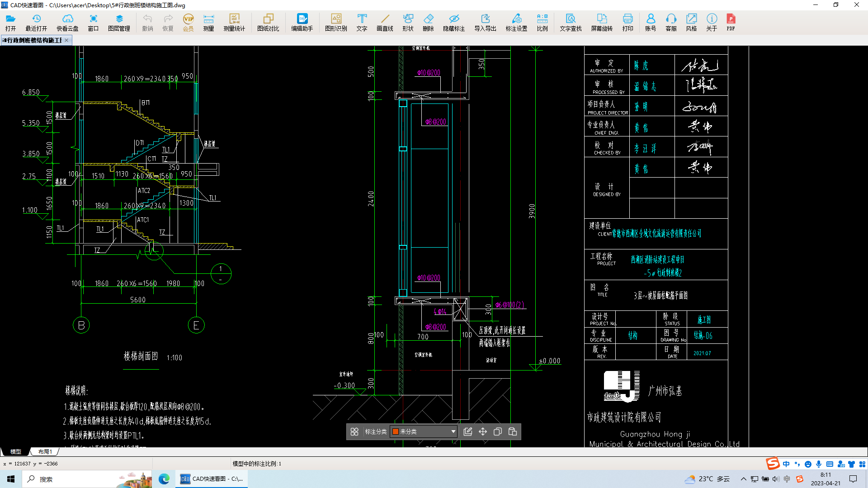Click the 恢复 redo arrow
The image size is (868, 488).
pyautogui.click(x=168, y=22)
